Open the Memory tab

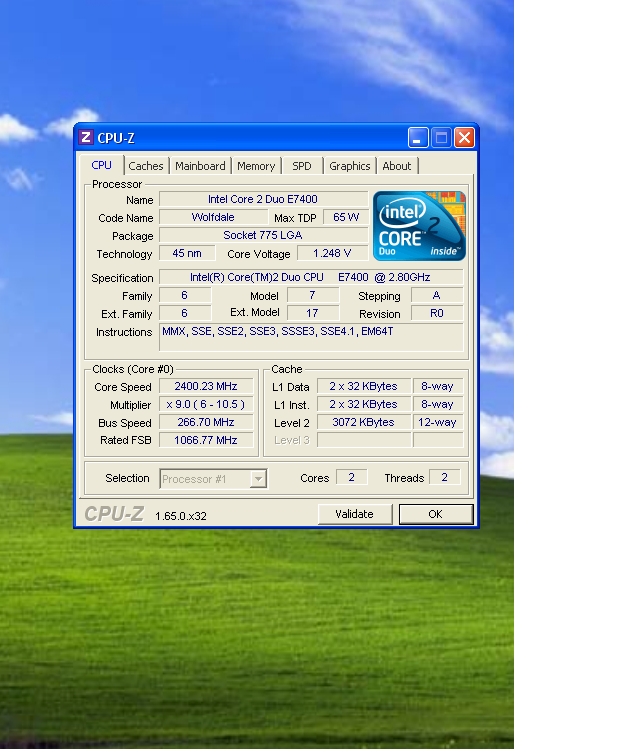click(x=256, y=166)
